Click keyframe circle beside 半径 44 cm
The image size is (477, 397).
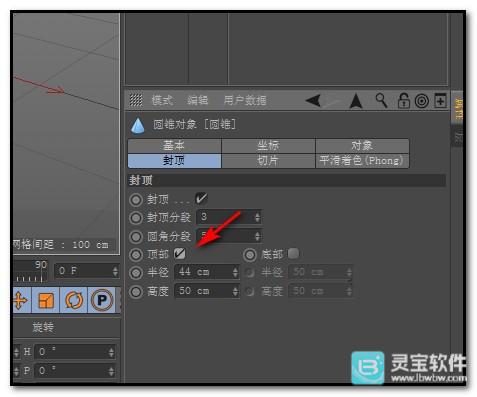point(136,273)
